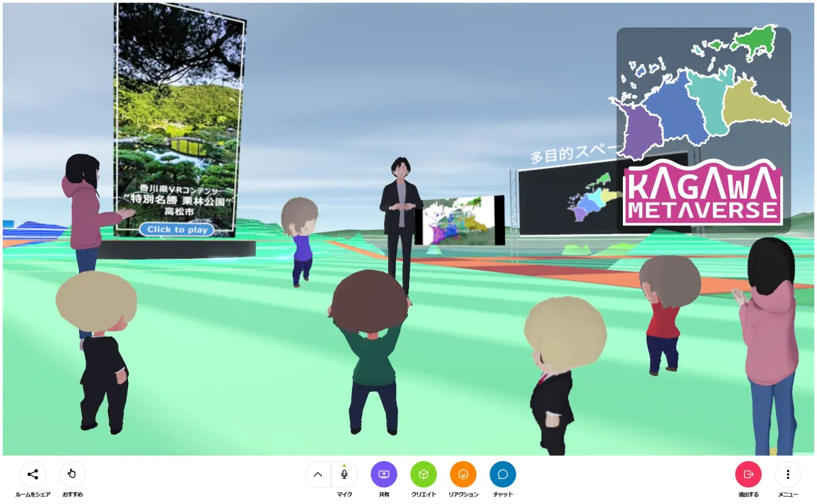Image resolution: width=817 pixels, height=504 pixels.
Task: Select the small avatar in purple shirt
Action: point(301,239)
